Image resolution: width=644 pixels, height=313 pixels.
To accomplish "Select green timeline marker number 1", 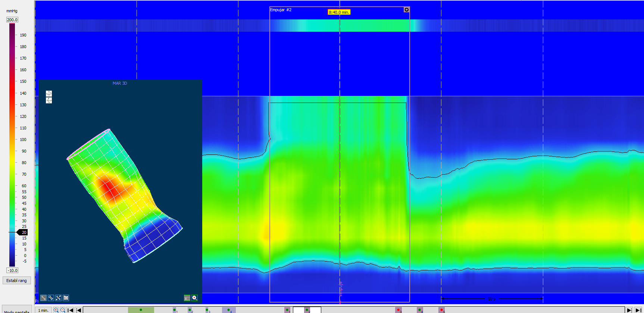I will pos(174,310).
